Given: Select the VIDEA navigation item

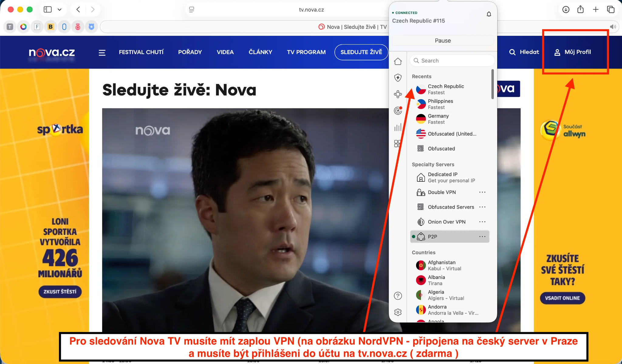Looking at the screenshot, I should point(225,52).
